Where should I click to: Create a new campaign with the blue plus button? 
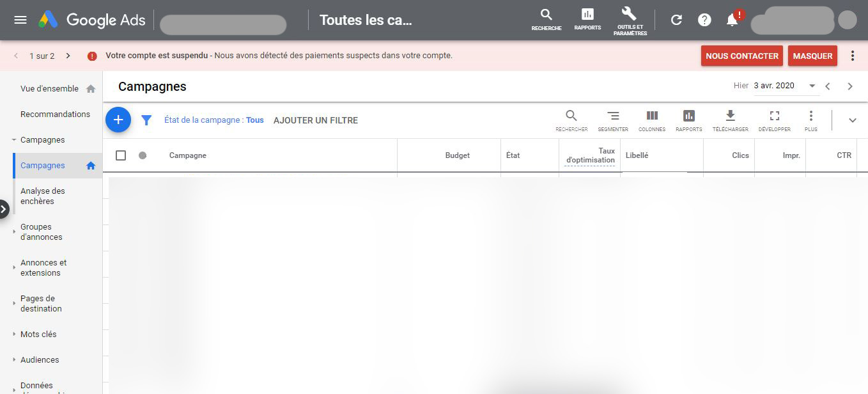point(118,120)
